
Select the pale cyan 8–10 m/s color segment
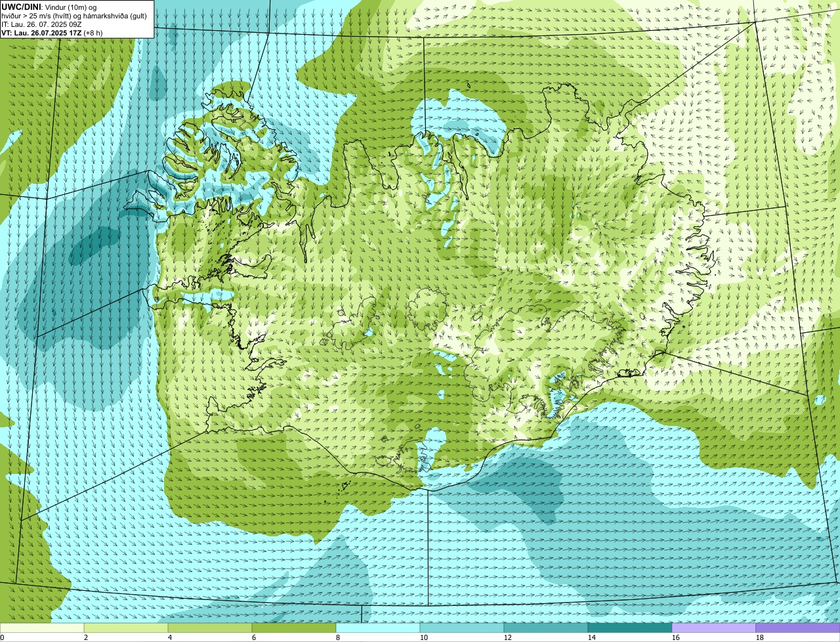click(x=378, y=628)
